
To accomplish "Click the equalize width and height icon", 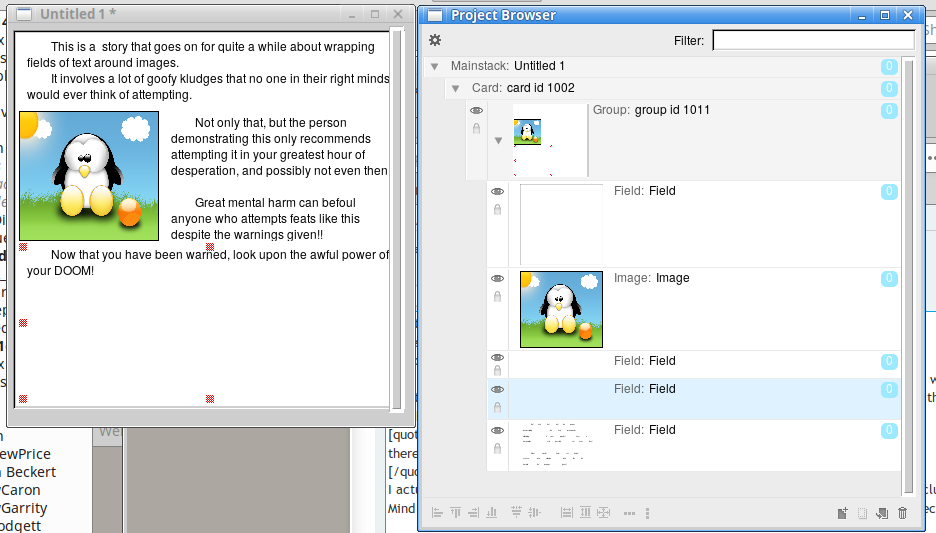I will (x=604, y=513).
